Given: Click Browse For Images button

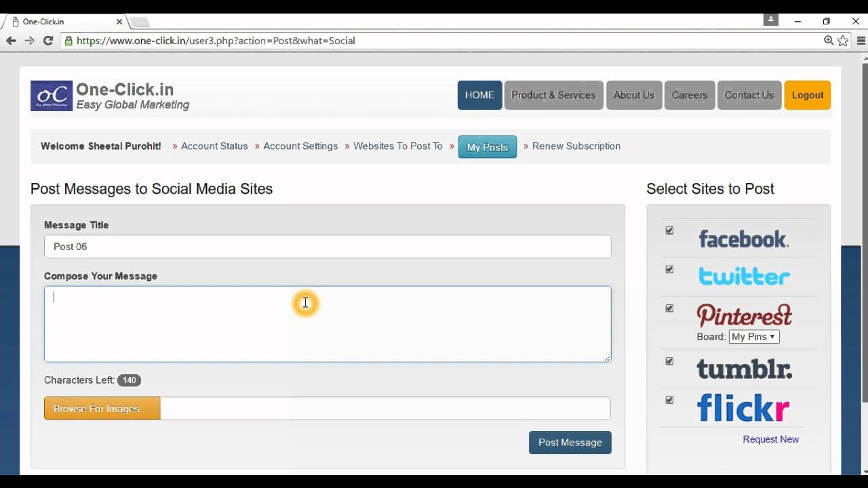Looking at the screenshot, I should click(102, 408).
